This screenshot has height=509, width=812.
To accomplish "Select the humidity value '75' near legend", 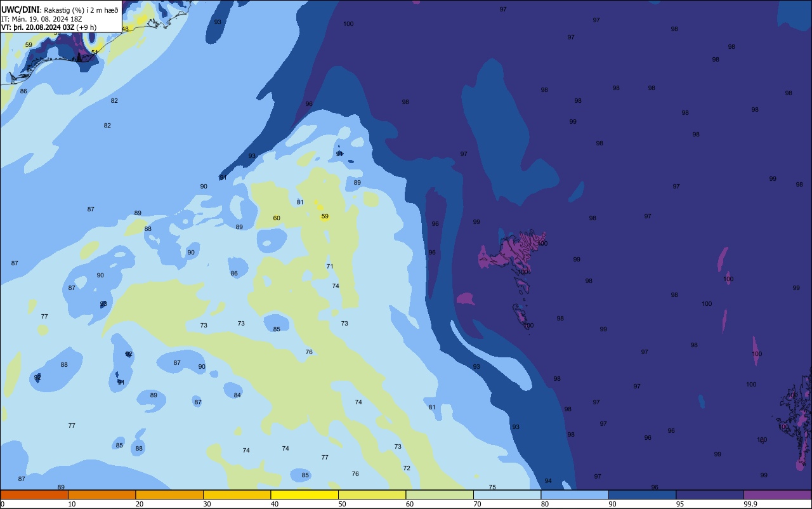I will pyautogui.click(x=492, y=487).
